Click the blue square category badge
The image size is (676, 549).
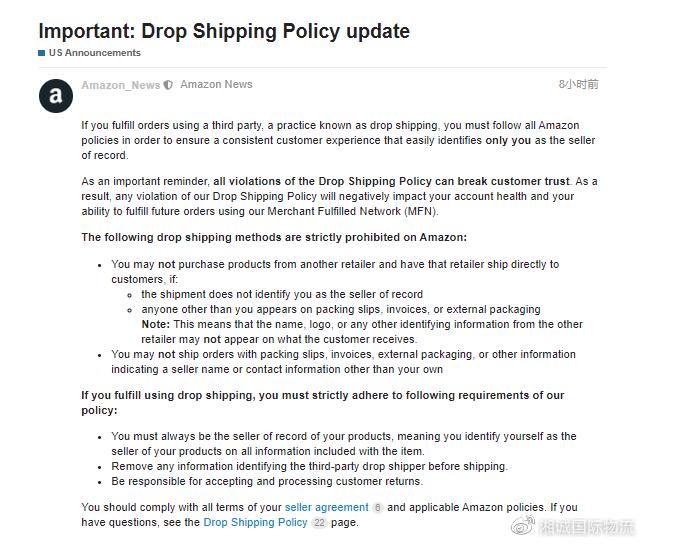(x=42, y=53)
